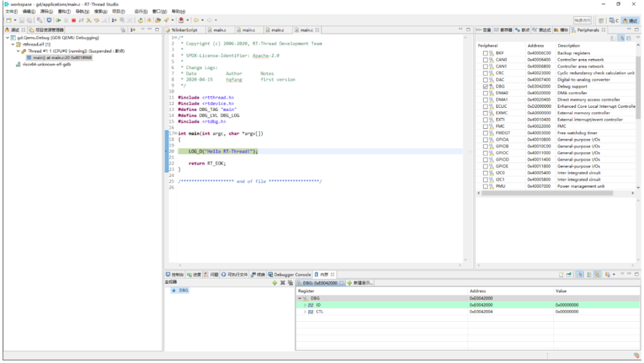Screen dimensions: 644x363
Task: Open the C perspective icon
Action: (x=614, y=20)
